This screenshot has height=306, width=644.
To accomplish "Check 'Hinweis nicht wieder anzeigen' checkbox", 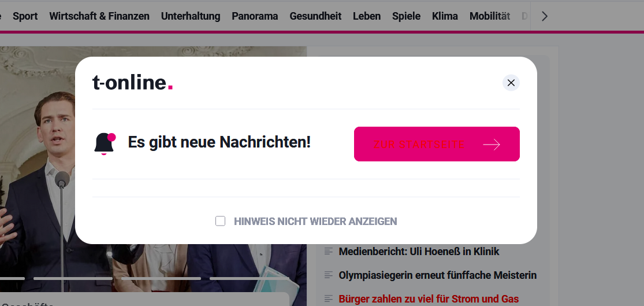I will [x=220, y=222].
